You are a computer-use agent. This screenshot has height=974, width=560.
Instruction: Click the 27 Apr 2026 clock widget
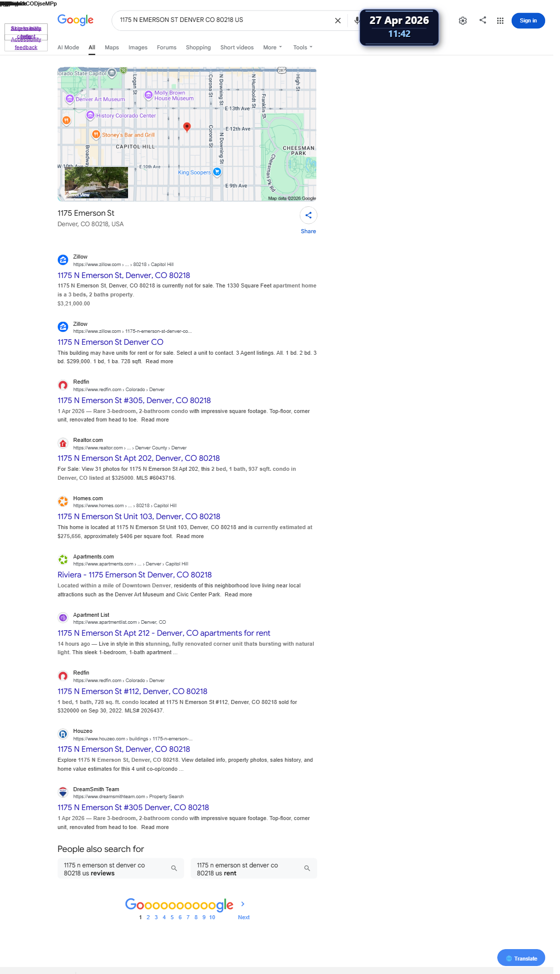(399, 27)
